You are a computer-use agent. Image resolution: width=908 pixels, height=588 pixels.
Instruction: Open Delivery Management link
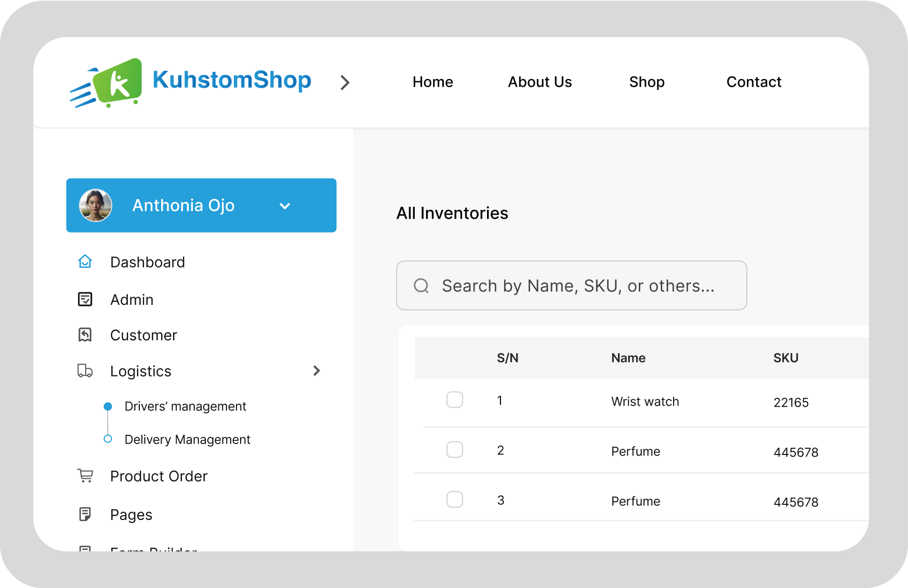pyautogui.click(x=188, y=439)
